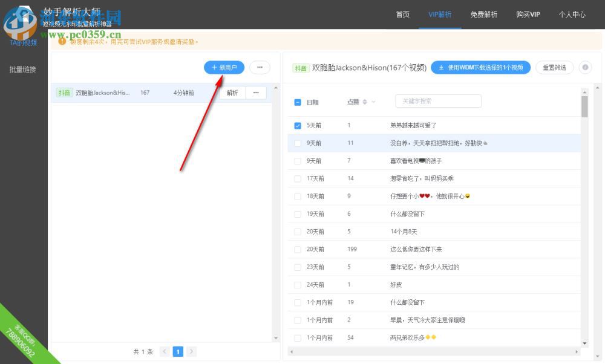Viewport: 605px width, 364px height.
Task: Click the question mark help icon near 重置筛选
Action: tap(584, 67)
